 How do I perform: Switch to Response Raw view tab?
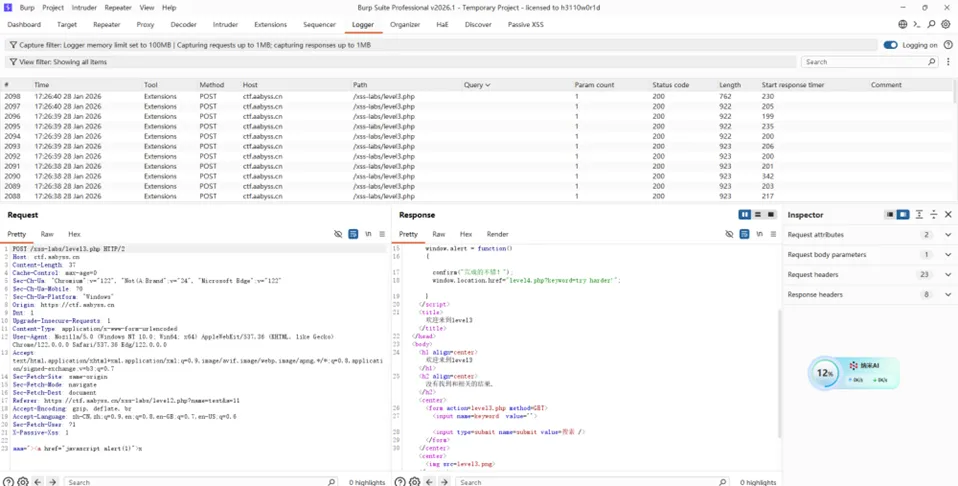point(439,234)
